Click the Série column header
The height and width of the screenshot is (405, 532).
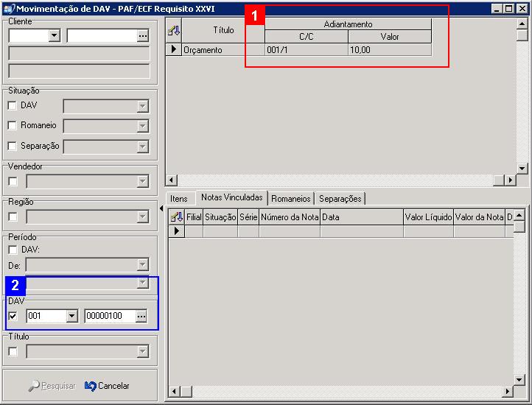[248, 217]
